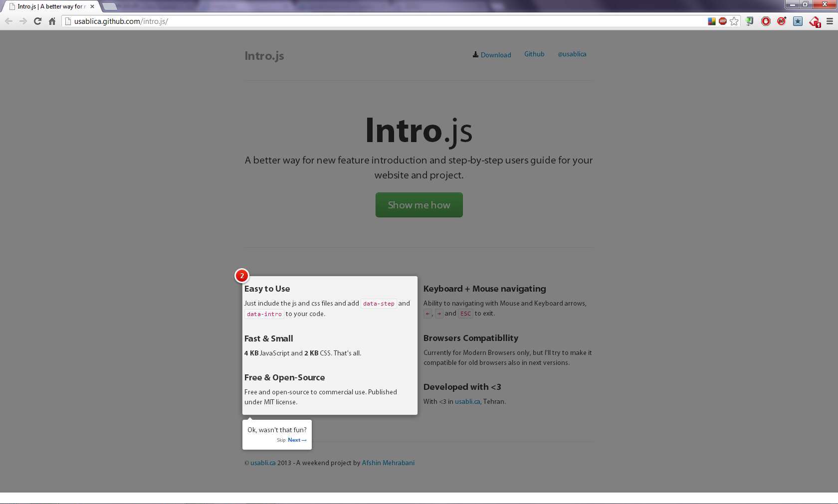Click the red AD-plus blocker extension icon
Image resolution: width=838 pixels, height=504 pixels.
782,21
